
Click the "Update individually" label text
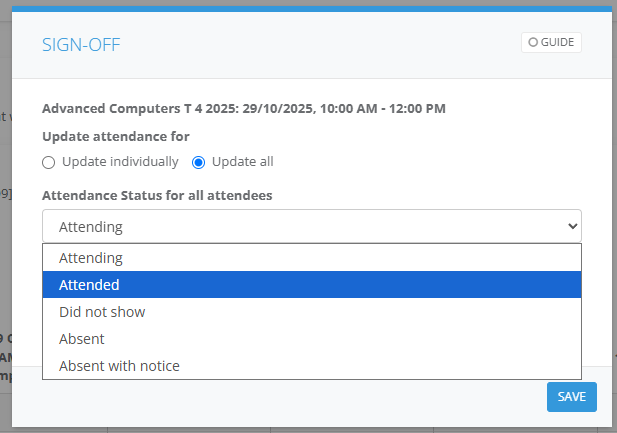(120, 162)
